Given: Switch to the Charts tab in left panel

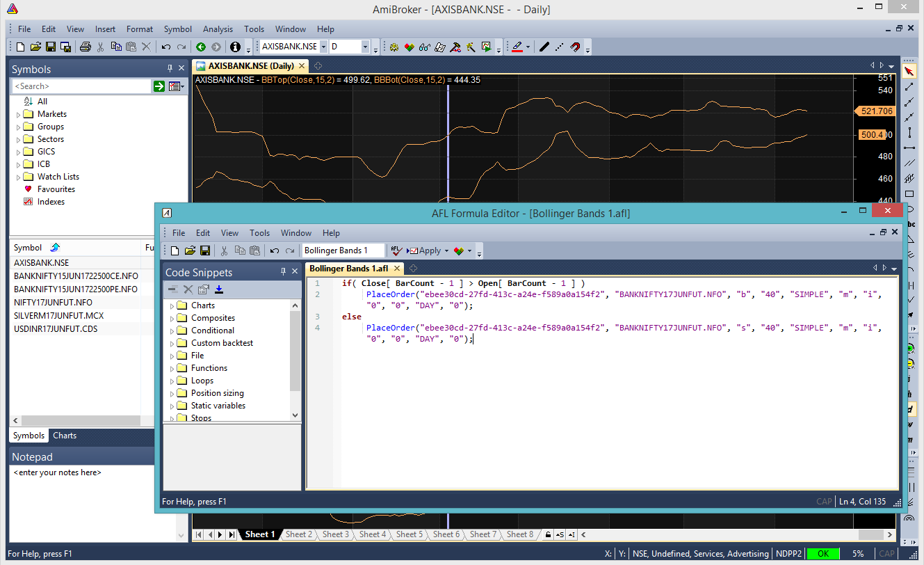Looking at the screenshot, I should pyautogui.click(x=65, y=436).
